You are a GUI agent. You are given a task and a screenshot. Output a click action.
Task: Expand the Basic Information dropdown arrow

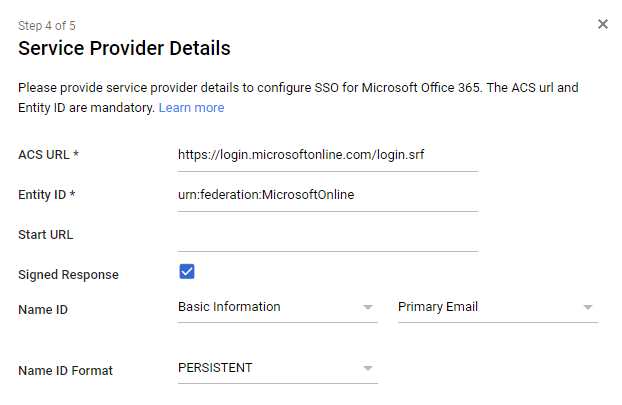[x=367, y=307]
